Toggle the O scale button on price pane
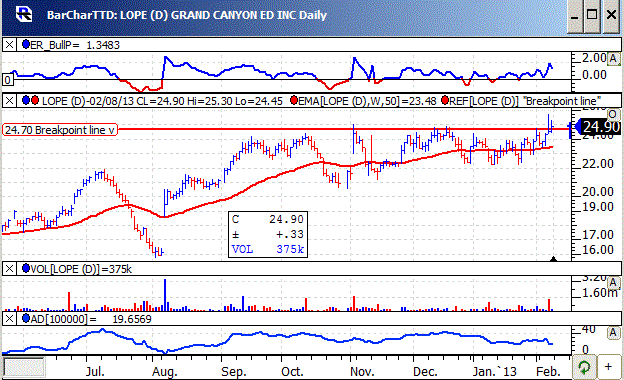This screenshot has height=380, width=624. point(613,115)
